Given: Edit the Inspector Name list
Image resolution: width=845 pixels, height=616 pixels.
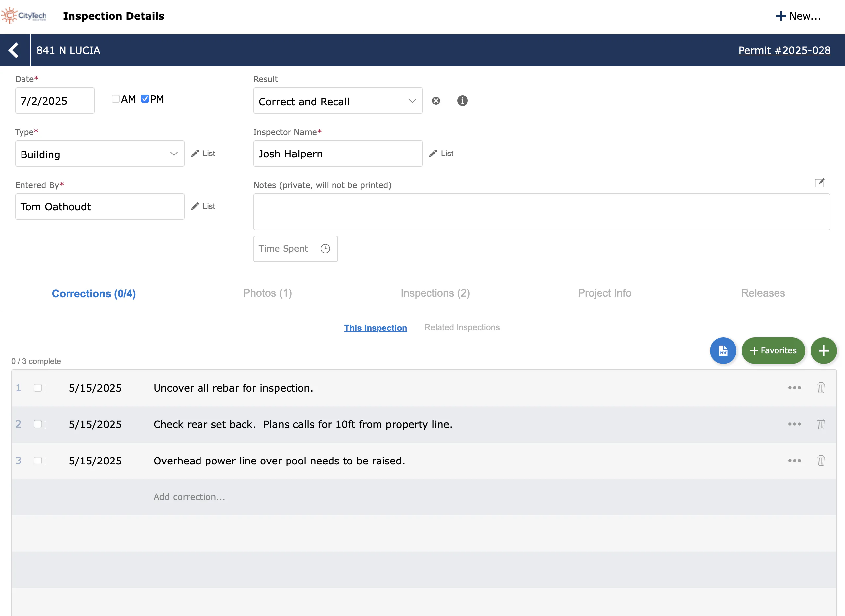Looking at the screenshot, I should click(441, 154).
